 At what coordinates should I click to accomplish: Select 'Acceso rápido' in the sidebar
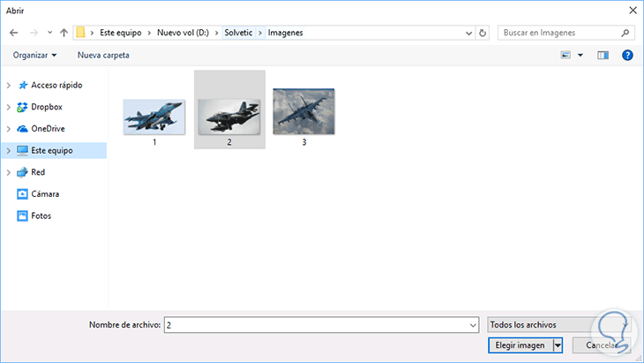point(56,85)
